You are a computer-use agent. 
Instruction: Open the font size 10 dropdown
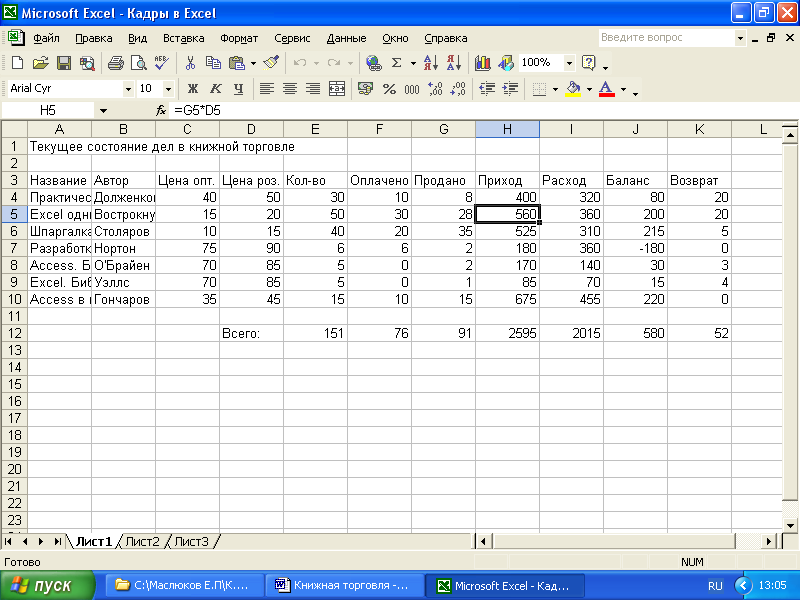(168, 89)
